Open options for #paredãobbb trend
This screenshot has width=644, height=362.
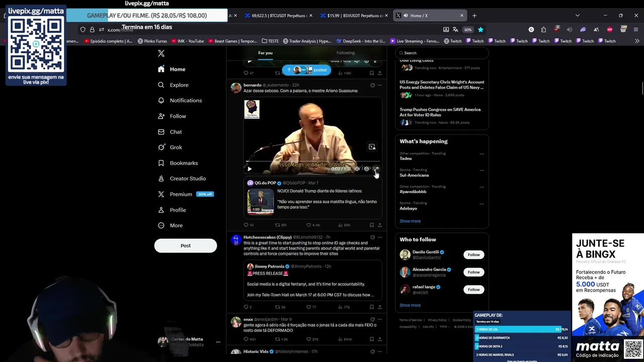481,187
